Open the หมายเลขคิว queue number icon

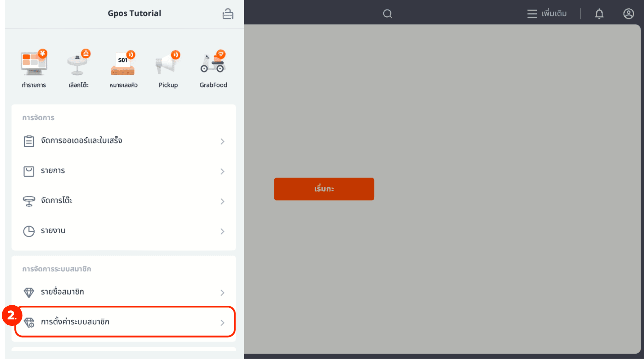pyautogui.click(x=123, y=63)
